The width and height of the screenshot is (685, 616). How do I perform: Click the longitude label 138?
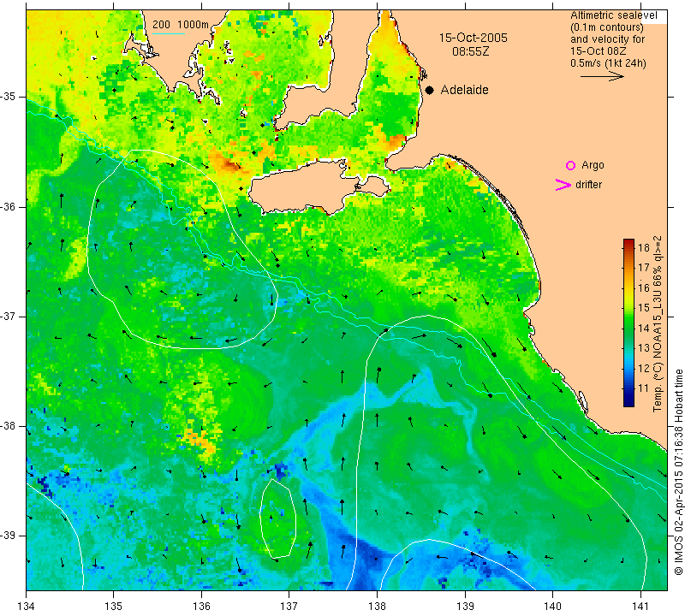(377, 606)
